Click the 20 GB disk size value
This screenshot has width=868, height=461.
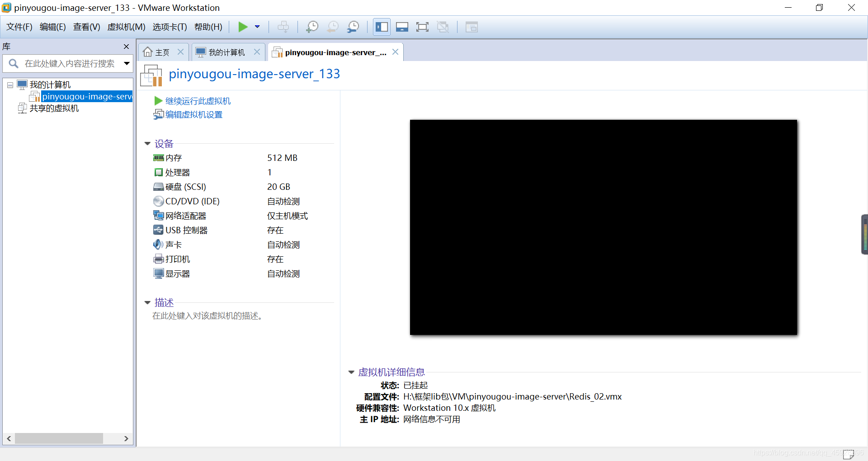(278, 187)
